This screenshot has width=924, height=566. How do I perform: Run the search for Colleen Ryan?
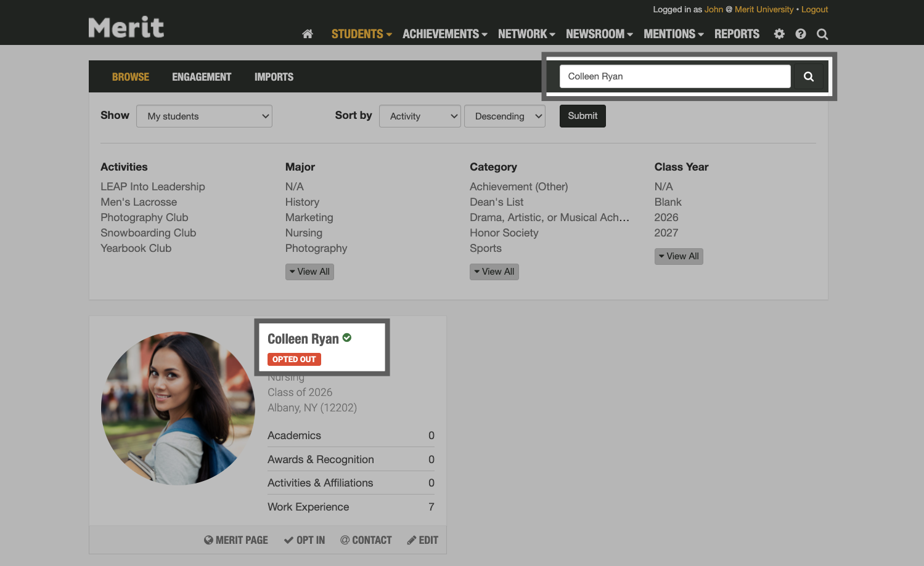(808, 76)
